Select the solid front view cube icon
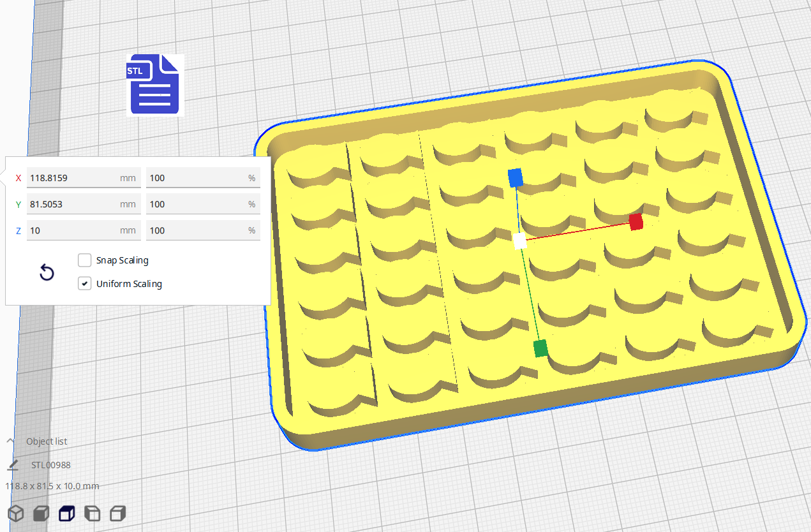 click(x=41, y=513)
